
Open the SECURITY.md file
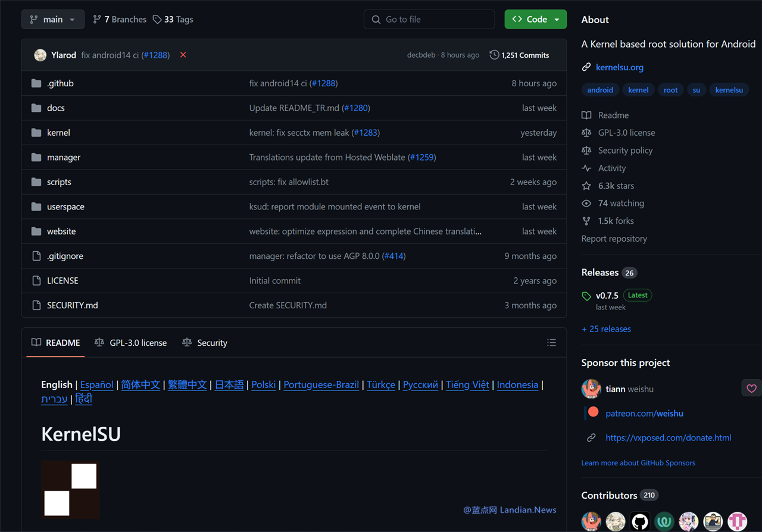[73, 305]
